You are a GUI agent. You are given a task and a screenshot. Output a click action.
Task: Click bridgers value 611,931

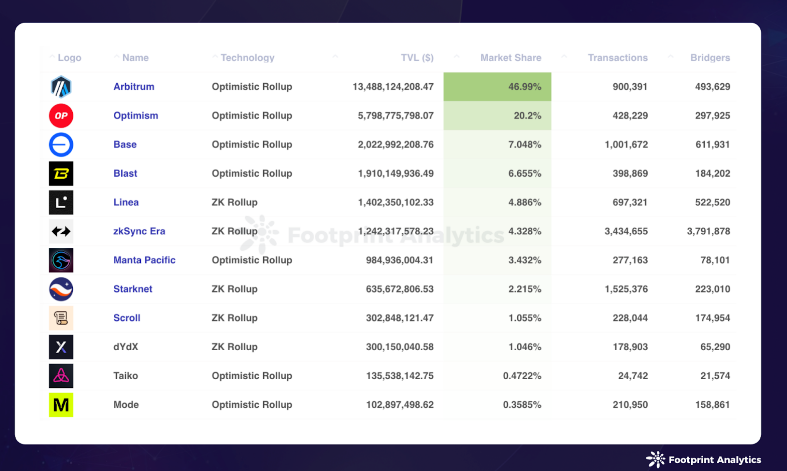(712, 145)
